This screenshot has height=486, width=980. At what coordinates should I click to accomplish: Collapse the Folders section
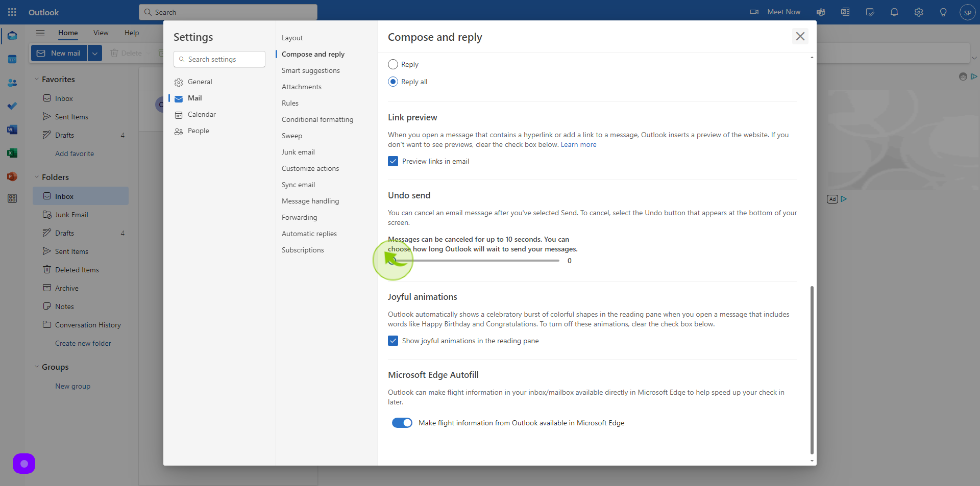point(37,177)
